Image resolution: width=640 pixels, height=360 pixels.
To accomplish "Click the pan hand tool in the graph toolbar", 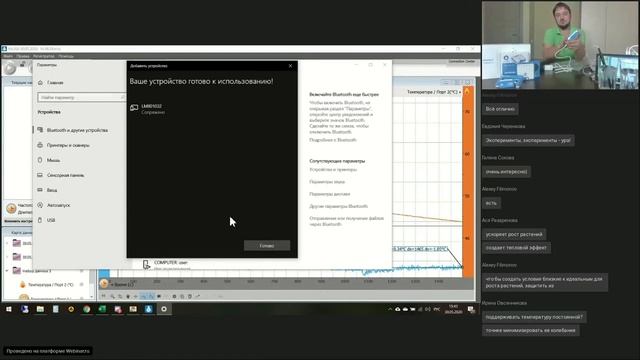I will point(128,296).
